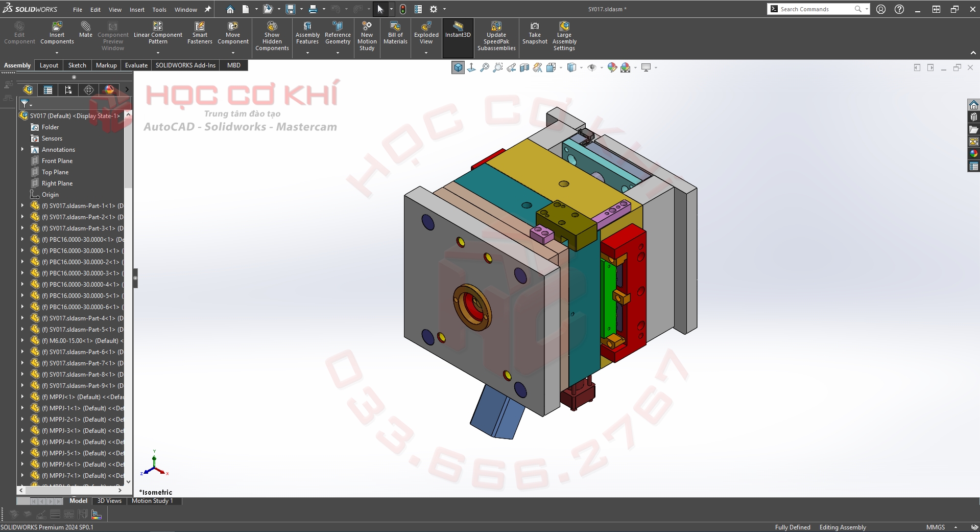This screenshot has height=532, width=980.
Task: Open SOLIDWORKS Resources home in task pane
Action: coord(974,105)
